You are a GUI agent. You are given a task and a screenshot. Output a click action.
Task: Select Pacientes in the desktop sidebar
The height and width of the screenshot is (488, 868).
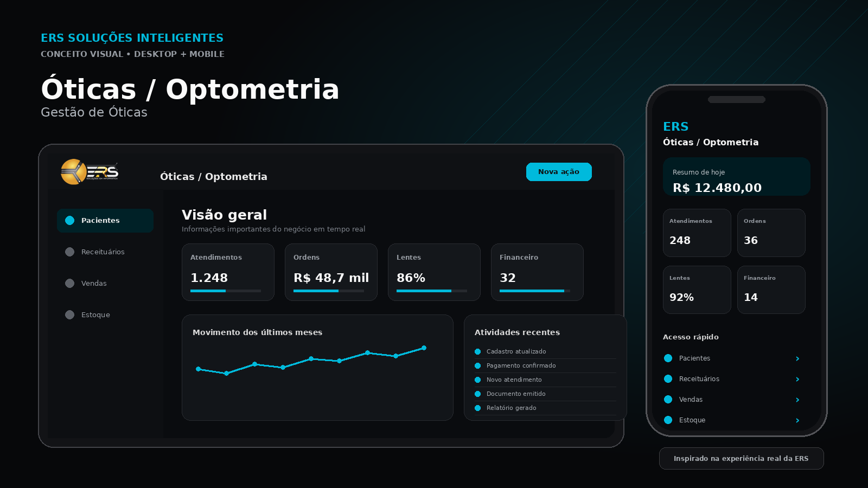click(105, 221)
